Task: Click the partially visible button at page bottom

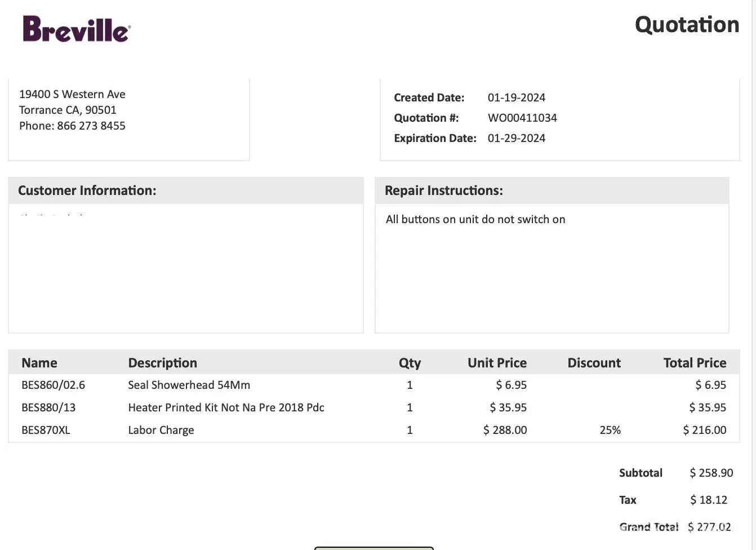Action: click(x=374, y=548)
